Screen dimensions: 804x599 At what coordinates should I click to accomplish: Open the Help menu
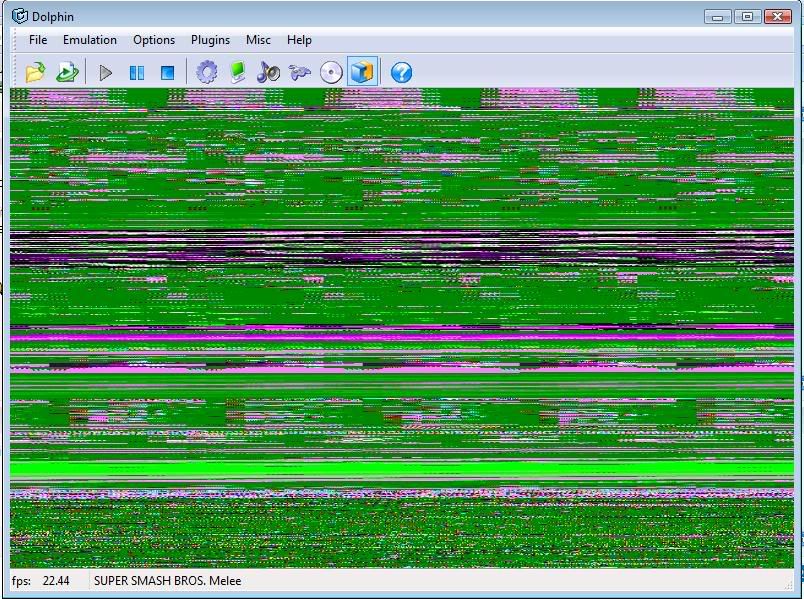299,40
